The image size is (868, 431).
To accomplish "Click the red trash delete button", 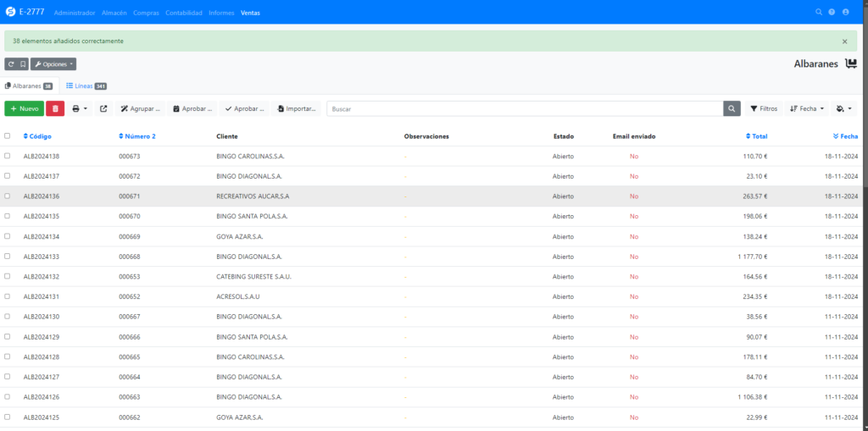I will point(55,108).
